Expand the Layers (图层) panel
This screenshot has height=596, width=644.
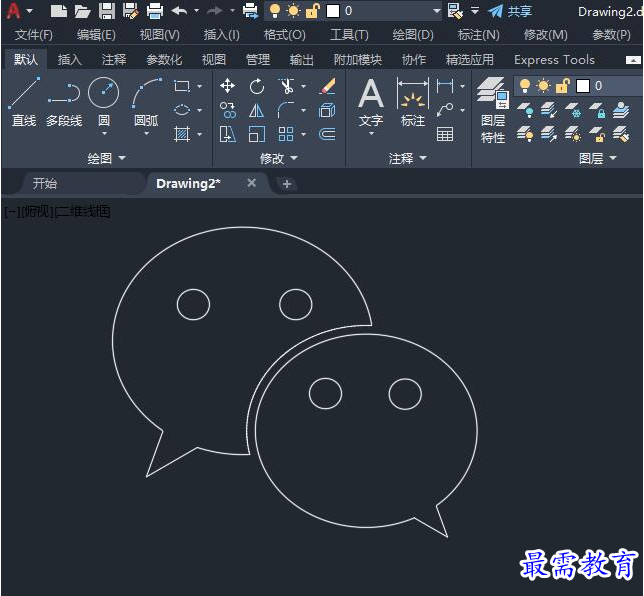(x=598, y=158)
